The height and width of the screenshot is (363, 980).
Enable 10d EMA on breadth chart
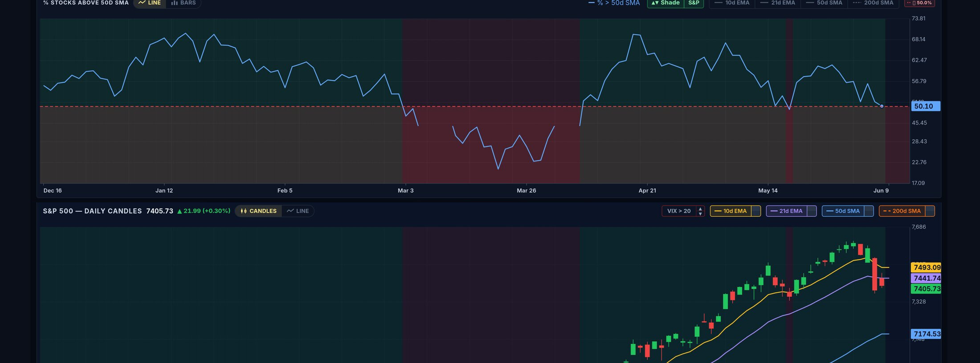[732, 3]
